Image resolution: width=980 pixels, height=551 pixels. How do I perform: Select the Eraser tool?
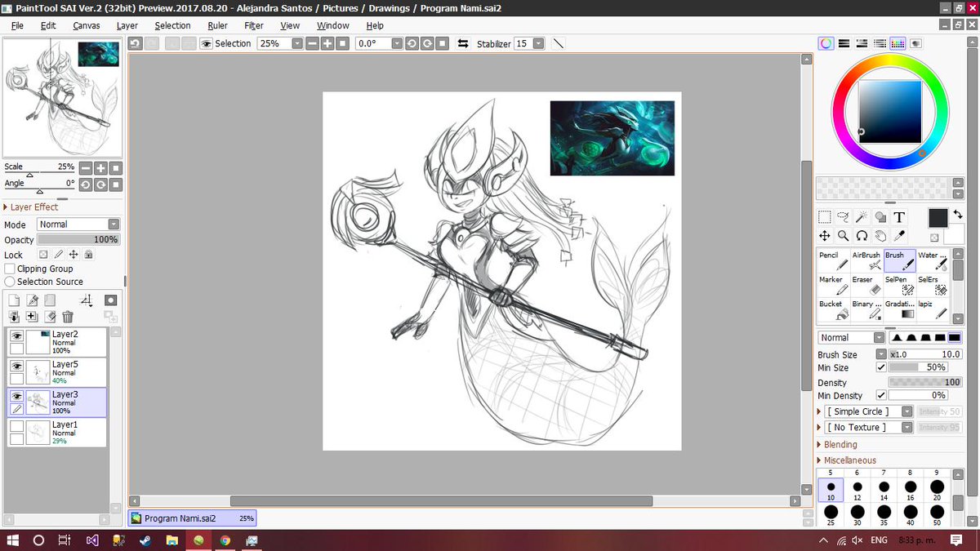pos(866,285)
